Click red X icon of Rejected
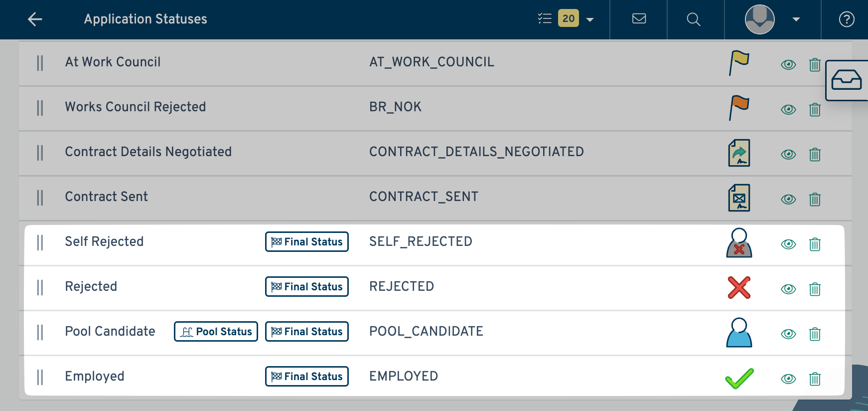This screenshot has width=868, height=411. coord(739,287)
